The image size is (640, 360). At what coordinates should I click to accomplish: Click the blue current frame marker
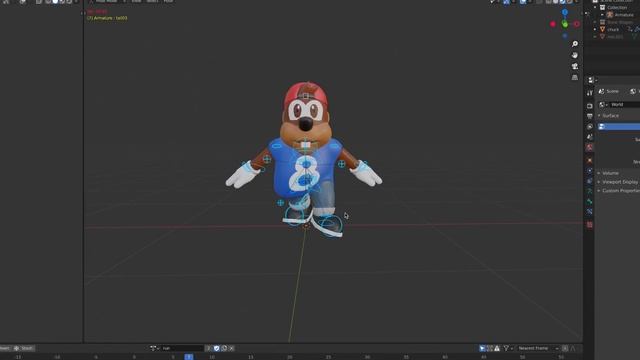[x=189, y=357]
